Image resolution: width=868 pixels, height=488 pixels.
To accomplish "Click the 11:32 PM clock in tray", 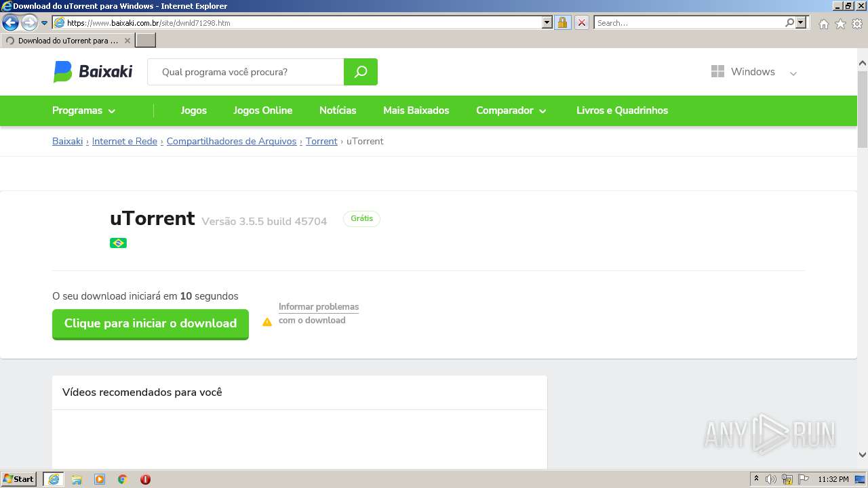I will (x=833, y=479).
